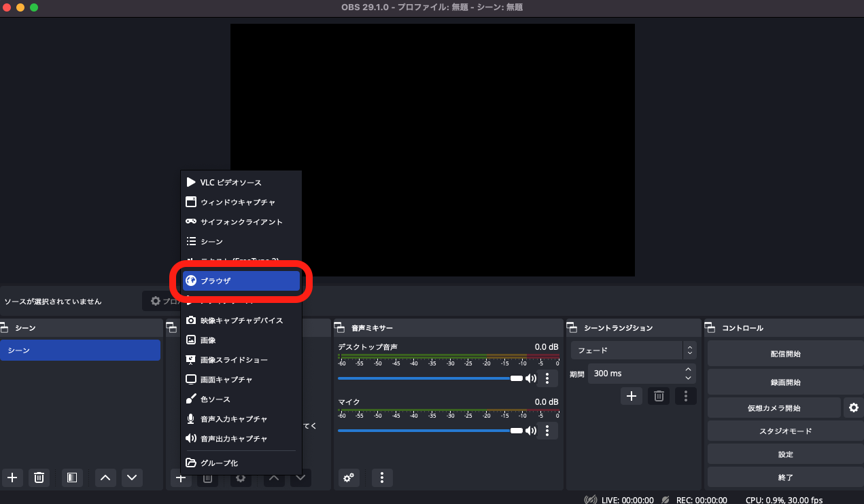Screen dimensions: 864x504
Task: Add a scene with the シーン panel plus button
Action: click(12, 478)
